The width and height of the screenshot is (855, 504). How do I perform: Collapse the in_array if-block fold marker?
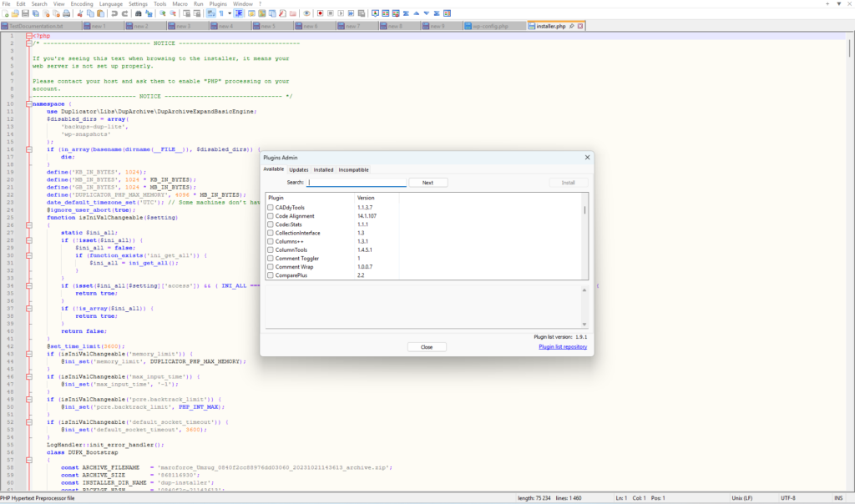(x=29, y=149)
